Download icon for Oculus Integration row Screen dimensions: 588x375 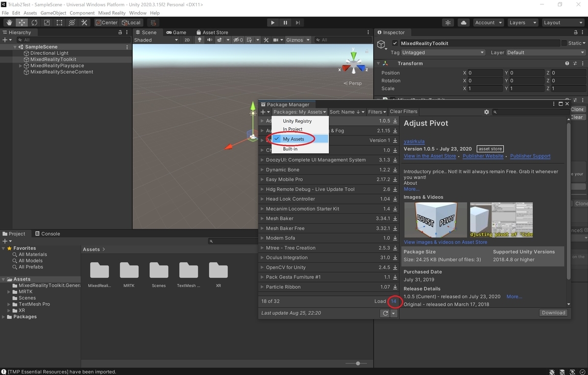click(x=395, y=258)
